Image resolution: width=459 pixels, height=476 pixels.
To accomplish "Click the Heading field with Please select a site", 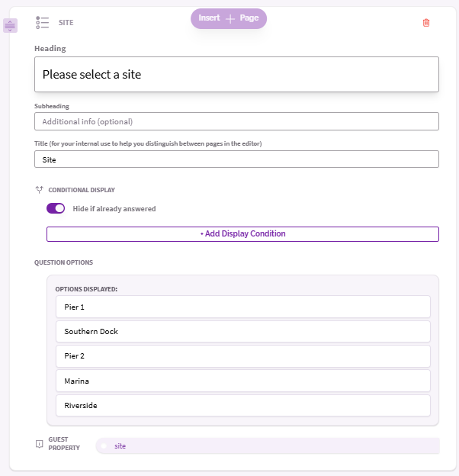I will coord(236,75).
